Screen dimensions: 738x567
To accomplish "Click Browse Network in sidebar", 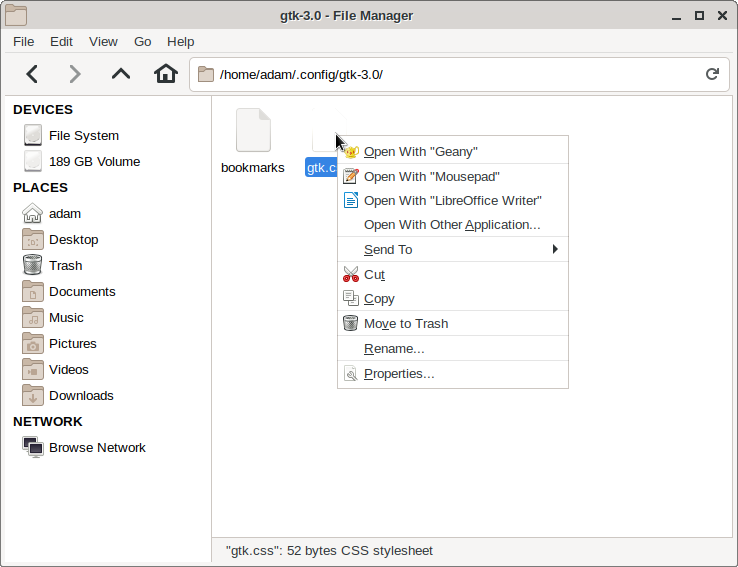I will pyautogui.click(x=97, y=447).
